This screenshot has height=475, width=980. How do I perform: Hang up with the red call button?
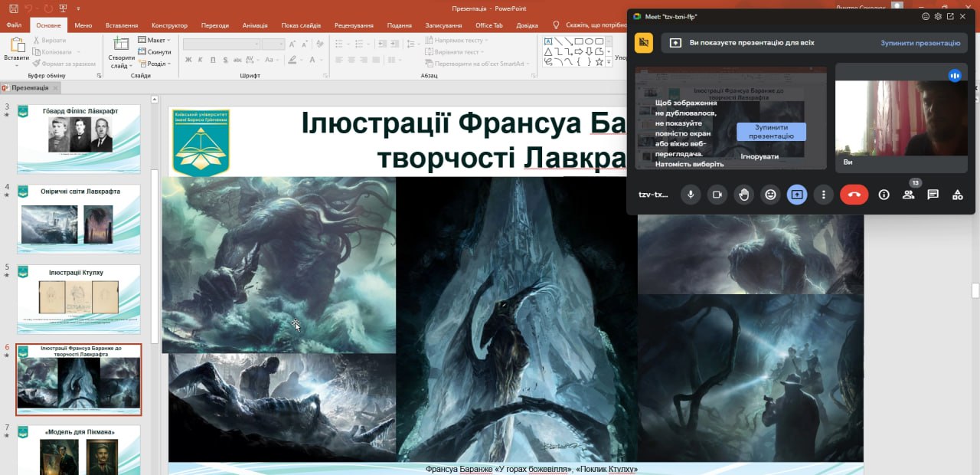[854, 195]
